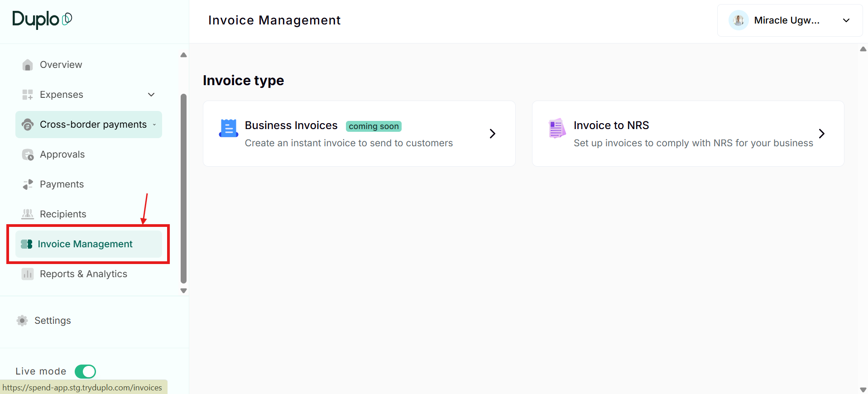
Task: Click the blue Business Invoices icon
Action: [x=229, y=128]
